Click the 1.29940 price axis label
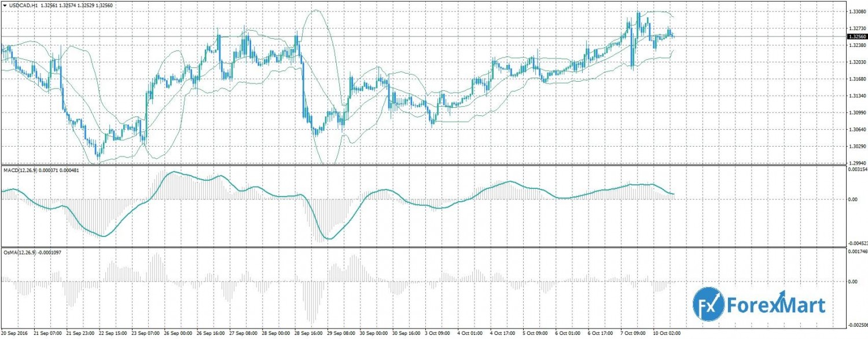Screen dimensions: 868x339 pos(857,163)
